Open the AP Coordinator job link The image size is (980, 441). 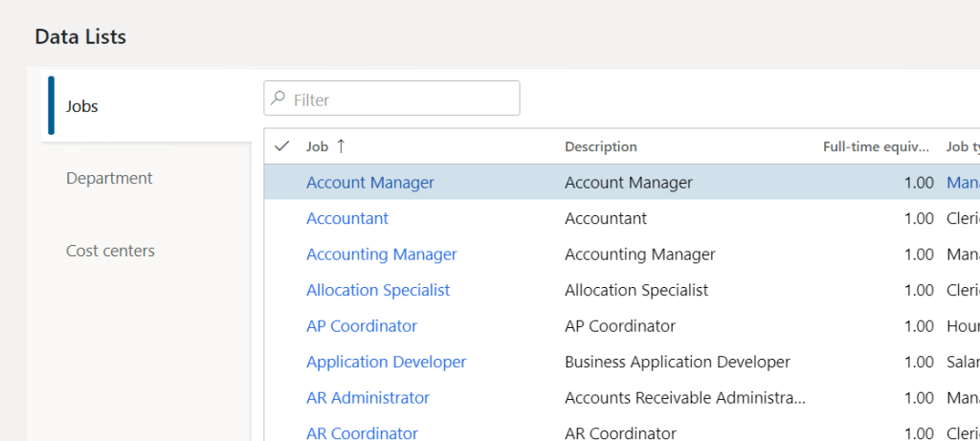tap(362, 326)
